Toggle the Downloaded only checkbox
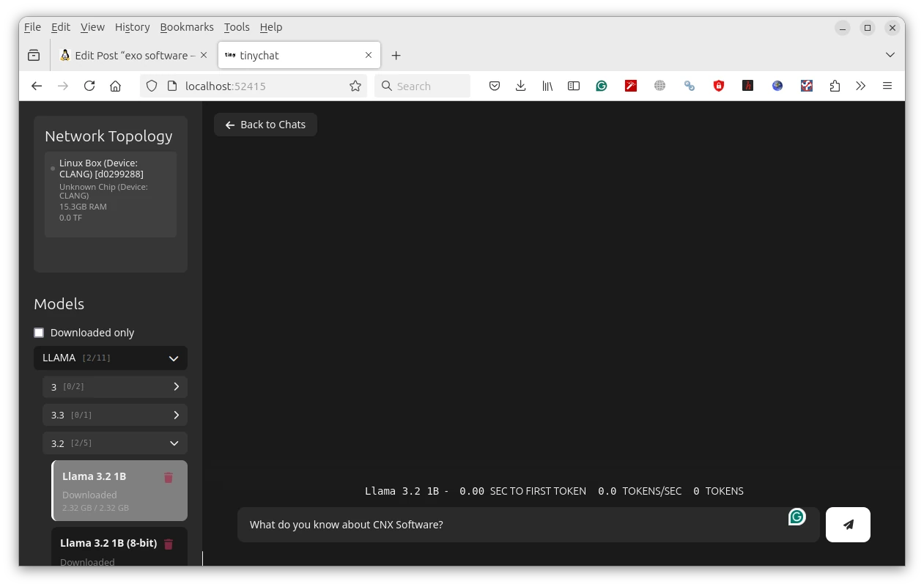 (39, 333)
